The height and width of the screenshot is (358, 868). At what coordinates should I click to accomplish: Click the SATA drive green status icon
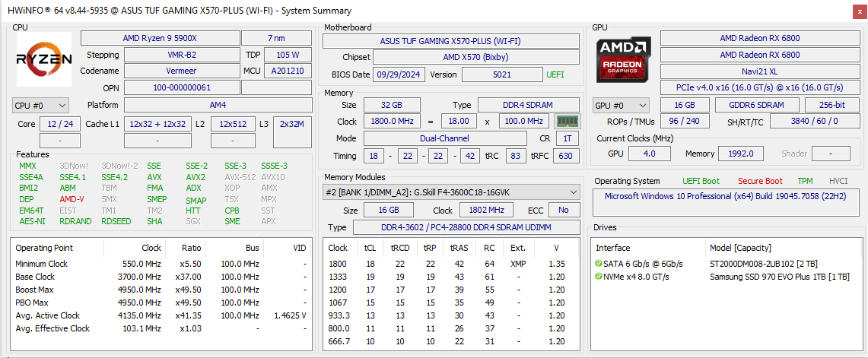[x=599, y=264]
